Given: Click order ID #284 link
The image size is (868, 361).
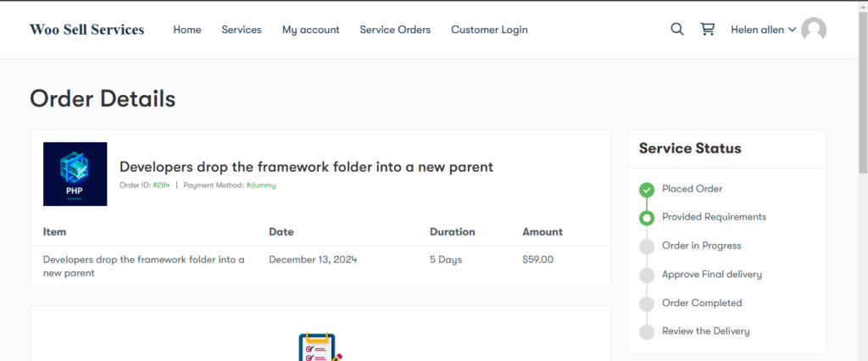Looking at the screenshot, I should pyautogui.click(x=161, y=185).
